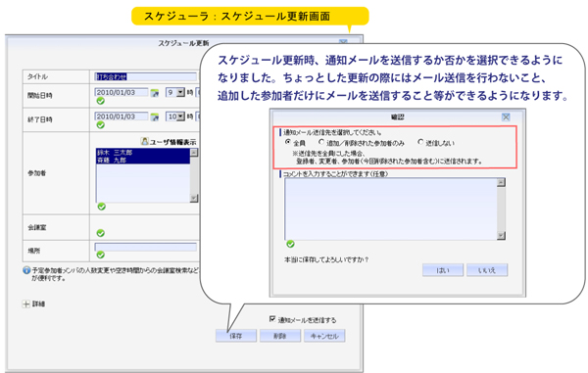Select 鈴木 三太郎 in participants list
This screenshot has height=373, width=588.
pos(143,153)
